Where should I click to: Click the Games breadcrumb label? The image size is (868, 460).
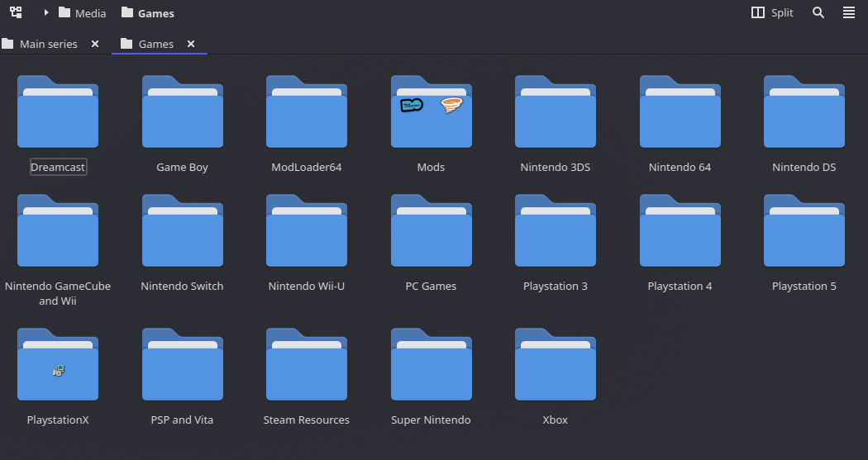pyautogui.click(x=155, y=13)
